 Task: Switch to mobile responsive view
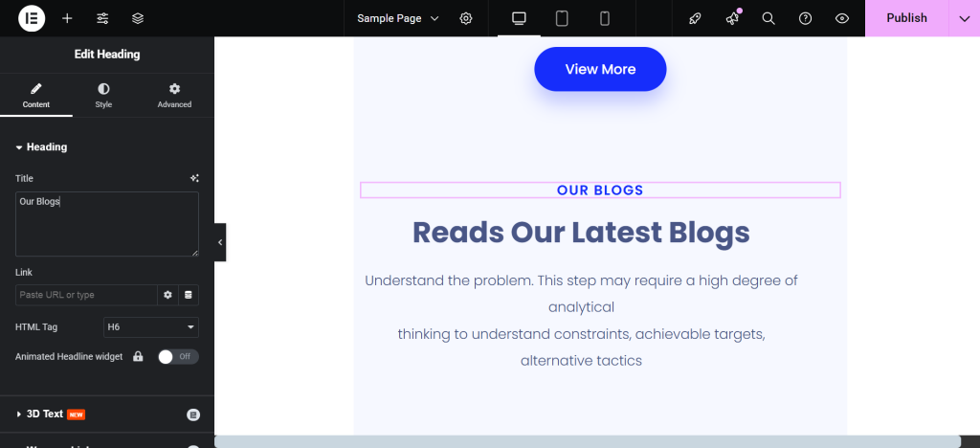pyautogui.click(x=605, y=18)
